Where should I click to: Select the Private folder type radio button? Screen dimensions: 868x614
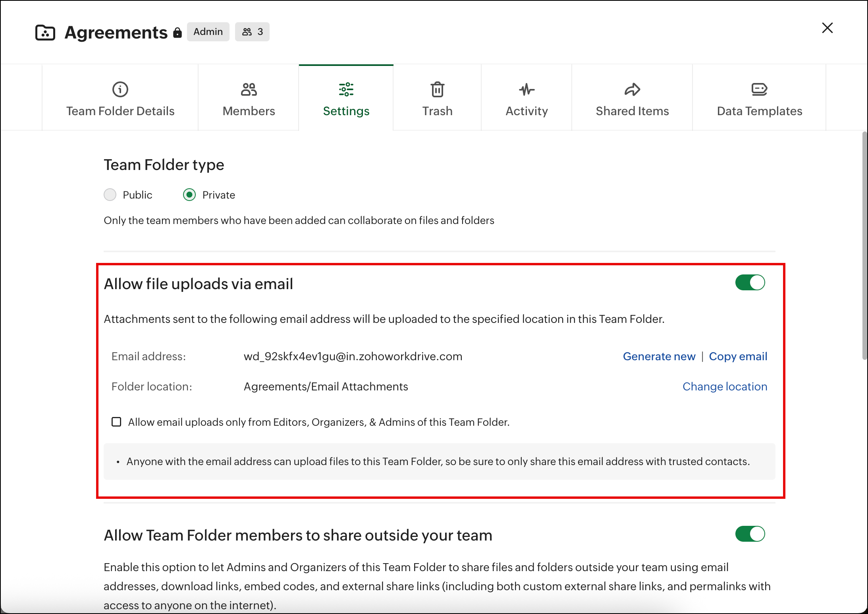(x=189, y=195)
